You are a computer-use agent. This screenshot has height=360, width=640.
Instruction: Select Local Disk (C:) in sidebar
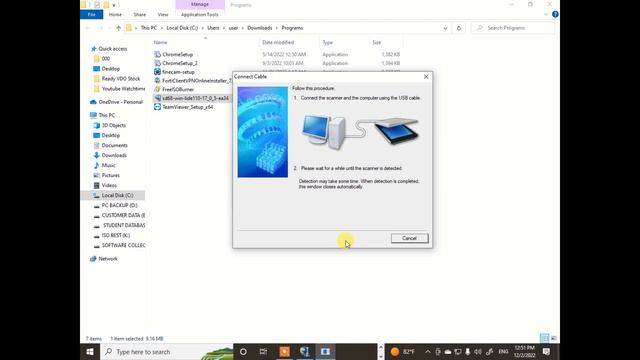click(117, 196)
